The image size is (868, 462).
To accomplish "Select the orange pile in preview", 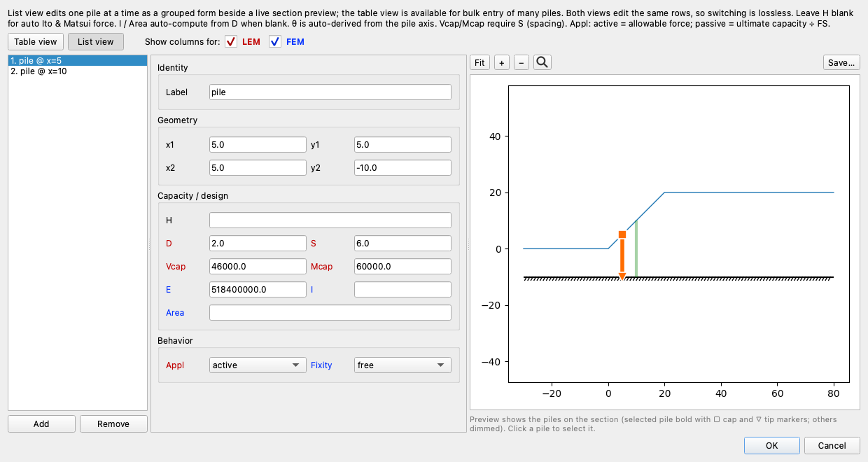I will point(622,256).
